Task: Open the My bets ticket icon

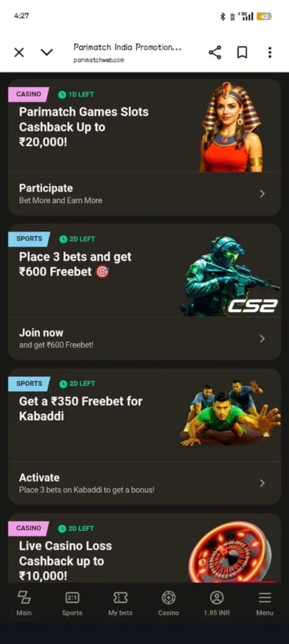Action: coord(120,603)
